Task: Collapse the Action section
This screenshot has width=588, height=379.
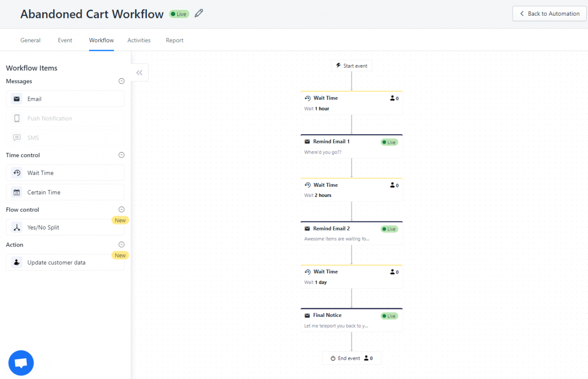Action: (121, 245)
